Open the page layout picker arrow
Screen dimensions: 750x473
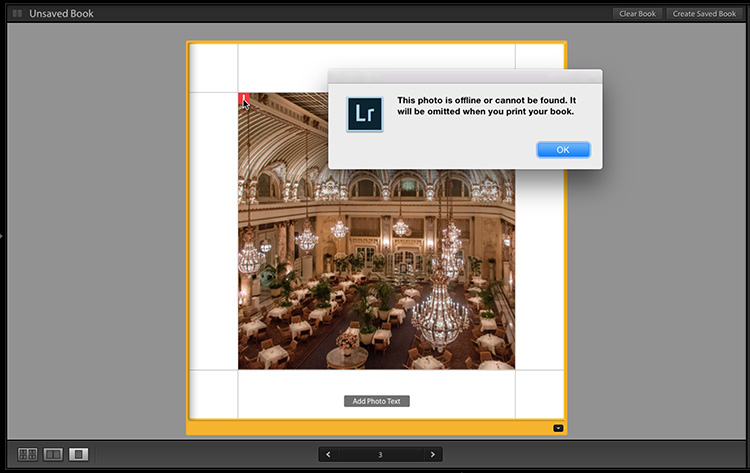click(557, 428)
